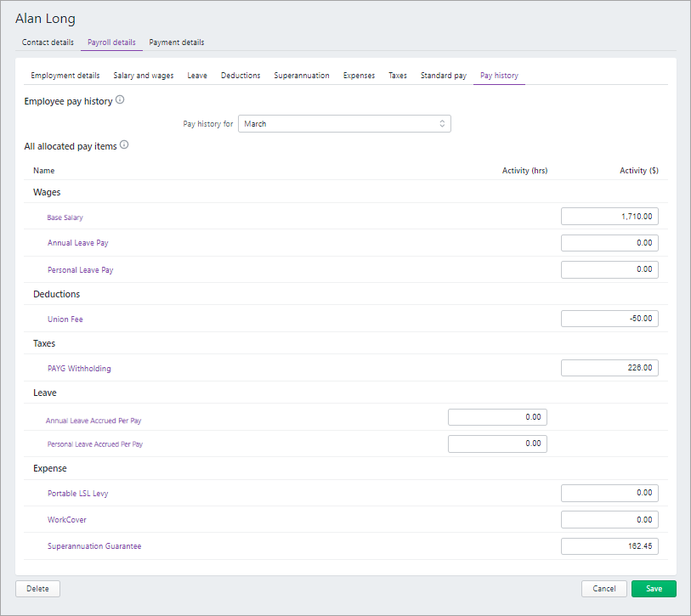Click the info icon beside Employee pay history
691x616 pixels.
(x=120, y=100)
